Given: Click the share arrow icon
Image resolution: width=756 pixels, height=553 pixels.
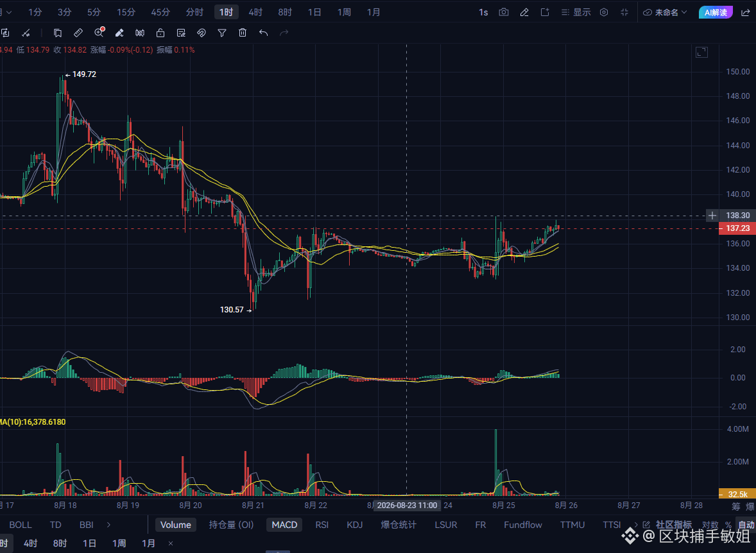Looking at the screenshot, I should pyautogui.click(x=745, y=12).
